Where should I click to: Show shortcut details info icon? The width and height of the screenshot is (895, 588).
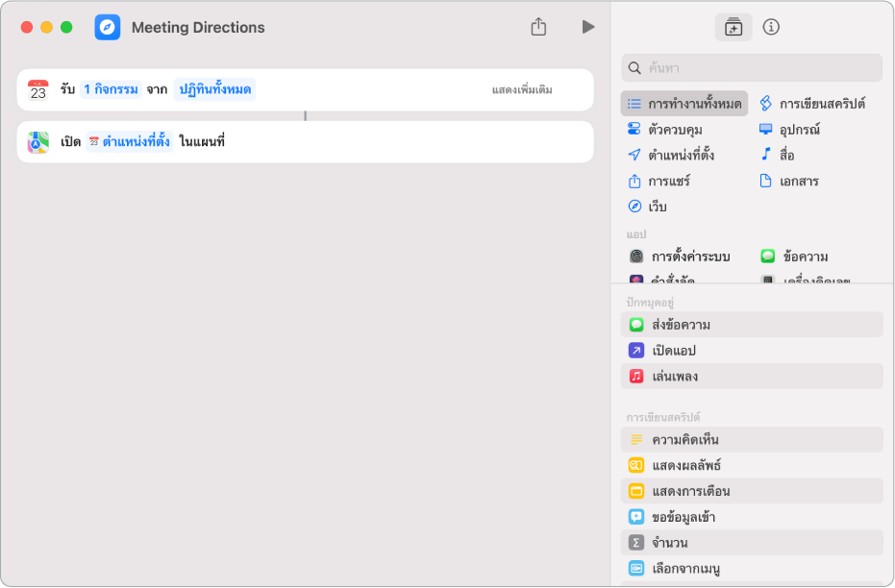coord(771,27)
